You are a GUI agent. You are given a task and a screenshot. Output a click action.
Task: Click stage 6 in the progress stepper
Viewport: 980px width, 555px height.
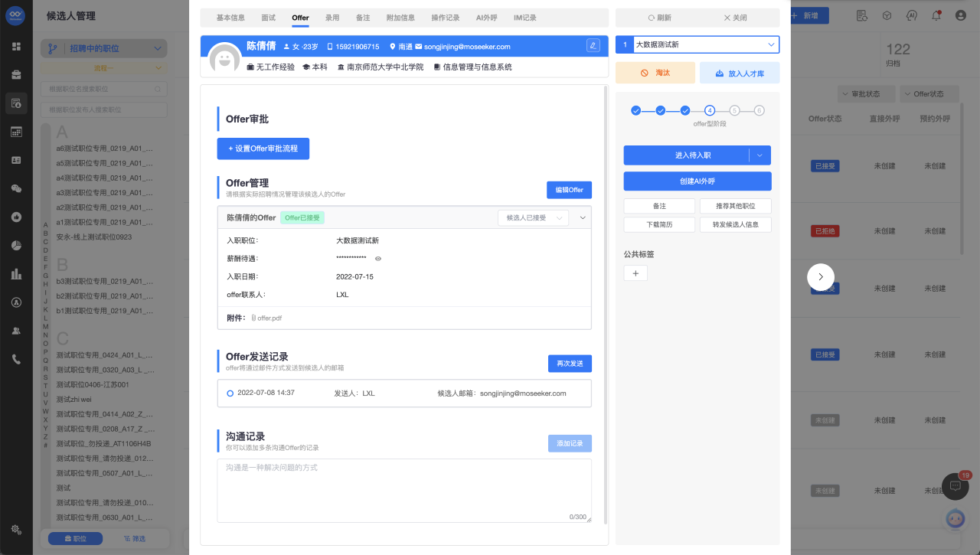click(759, 110)
